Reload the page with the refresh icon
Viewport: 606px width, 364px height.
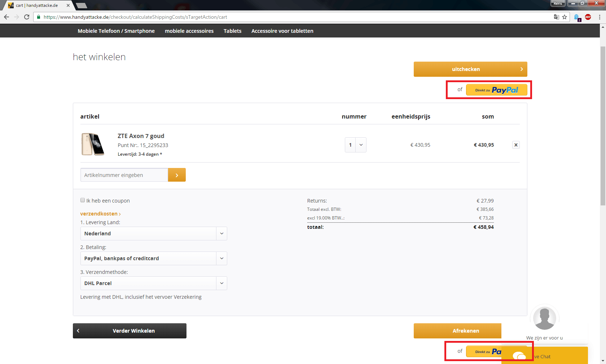pyautogui.click(x=27, y=17)
